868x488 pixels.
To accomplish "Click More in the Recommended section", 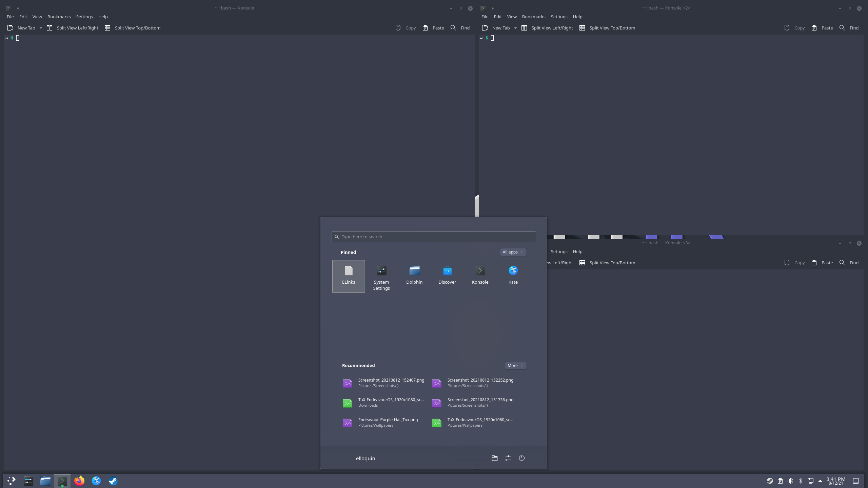I will tap(515, 365).
